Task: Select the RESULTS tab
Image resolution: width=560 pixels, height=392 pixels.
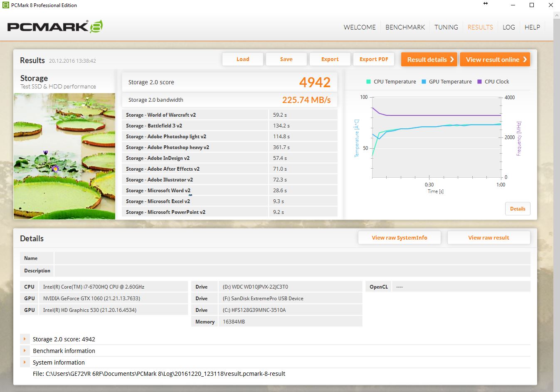Action: point(480,27)
